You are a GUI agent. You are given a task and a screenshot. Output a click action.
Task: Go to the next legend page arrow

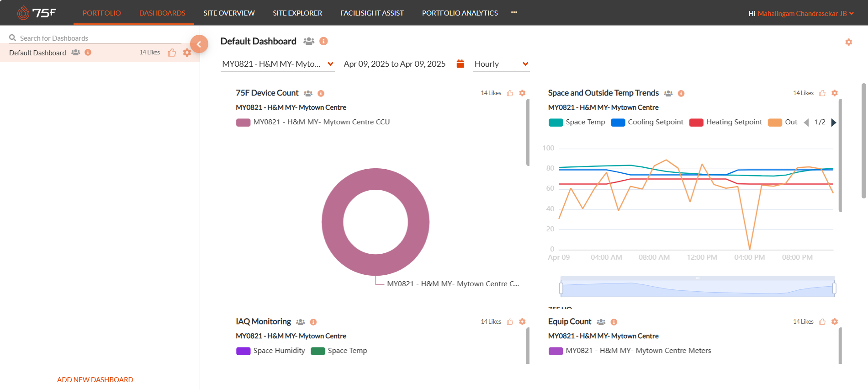833,122
